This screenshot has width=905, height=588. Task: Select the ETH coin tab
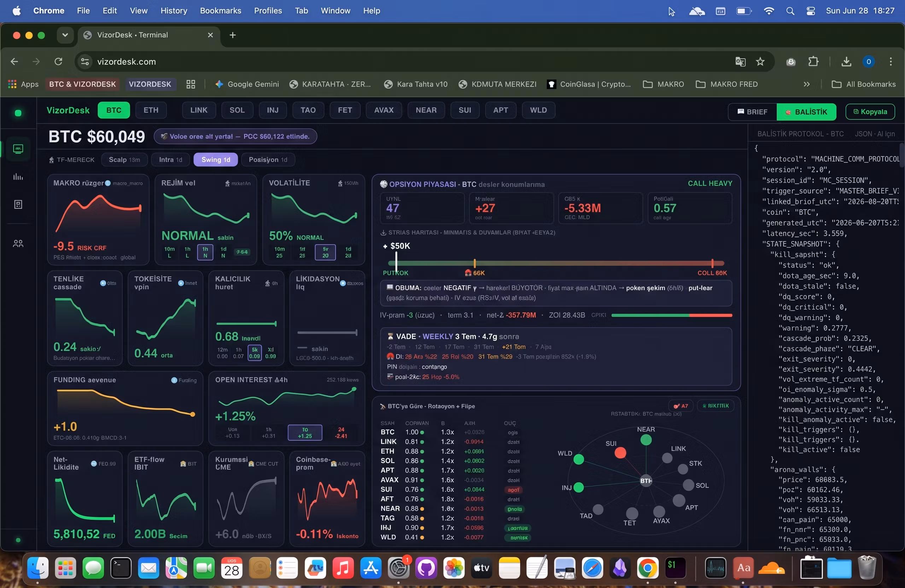click(x=151, y=110)
